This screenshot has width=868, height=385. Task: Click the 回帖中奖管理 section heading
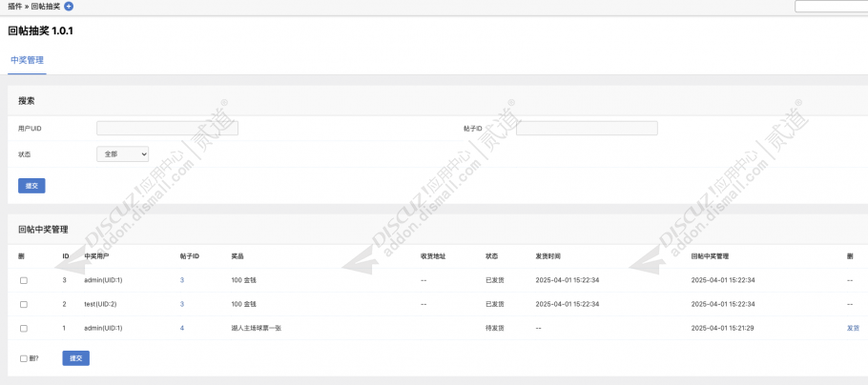pos(43,230)
